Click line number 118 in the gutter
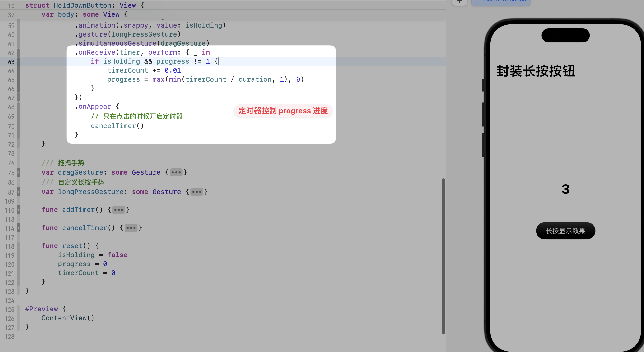Viewport: 644px width, 352px height. pyautogui.click(x=9, y=246)
